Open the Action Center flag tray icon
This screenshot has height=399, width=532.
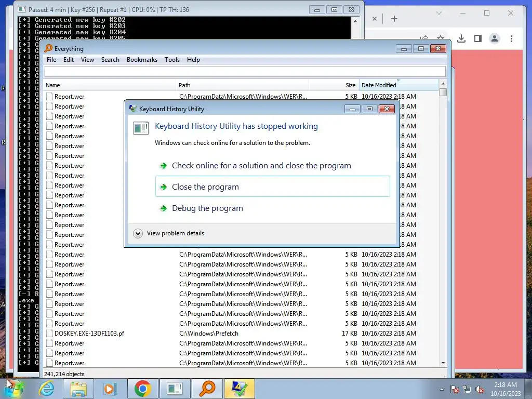[x=454, y=389]
